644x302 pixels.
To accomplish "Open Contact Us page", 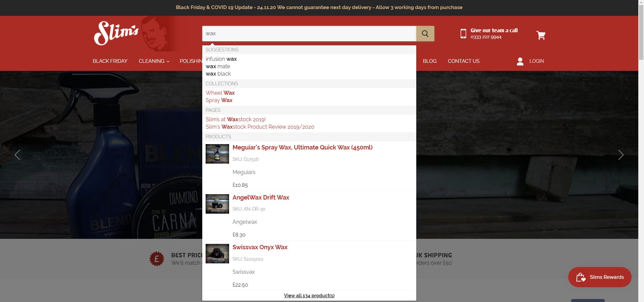I will coord(464,61).
